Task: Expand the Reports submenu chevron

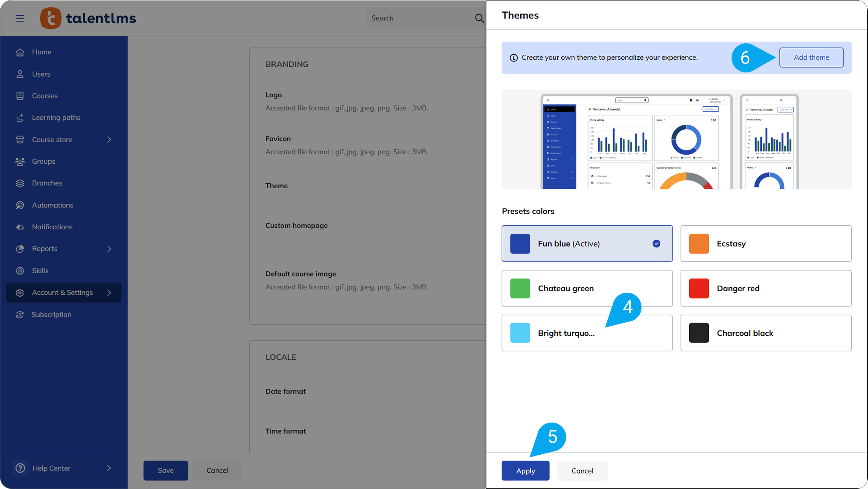Action: [109, 249]
